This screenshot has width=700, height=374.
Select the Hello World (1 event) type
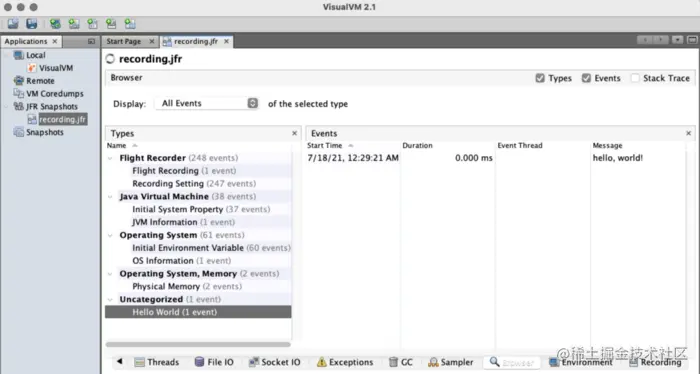point(198,312)
